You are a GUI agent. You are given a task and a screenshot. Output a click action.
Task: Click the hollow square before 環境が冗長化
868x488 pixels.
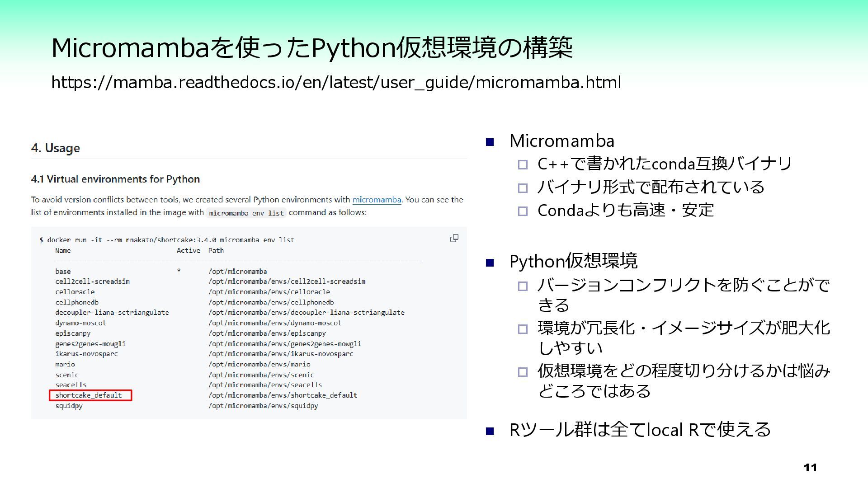pos(523,329)
